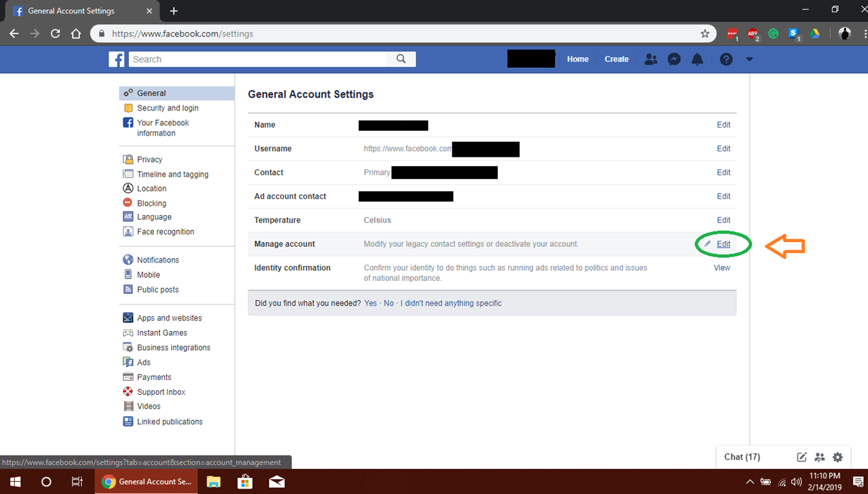
Task: Click the Privacy lock icon in sidebar
Action: 128,159
